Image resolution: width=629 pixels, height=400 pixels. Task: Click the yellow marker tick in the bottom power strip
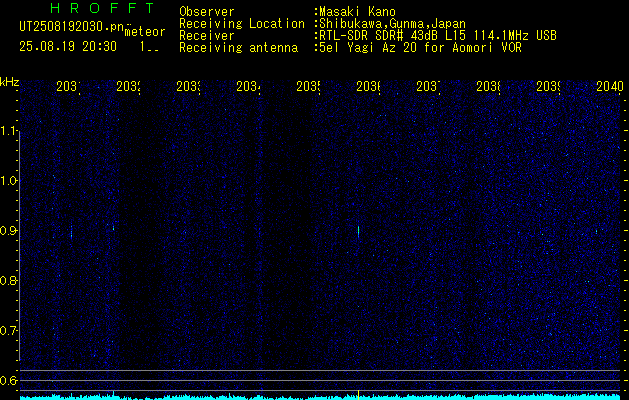(x=358, y=394)
